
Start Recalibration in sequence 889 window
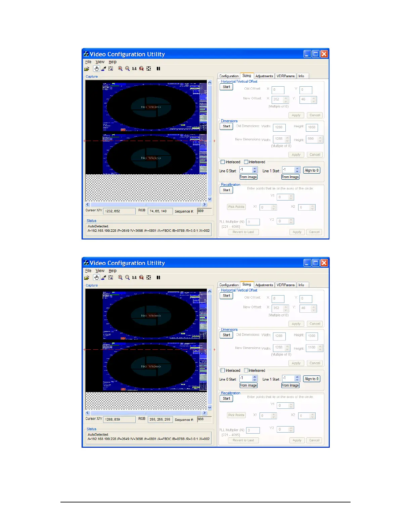(226, 190)
